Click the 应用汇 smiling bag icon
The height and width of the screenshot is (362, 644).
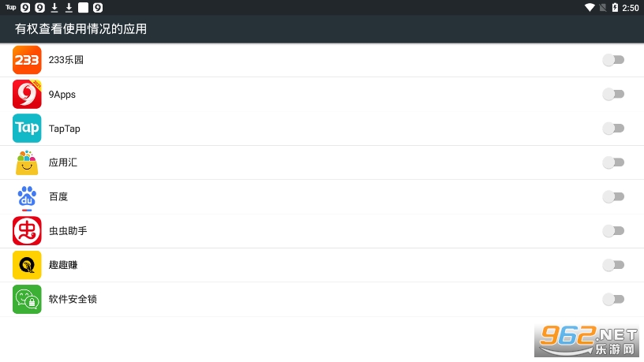27,162
